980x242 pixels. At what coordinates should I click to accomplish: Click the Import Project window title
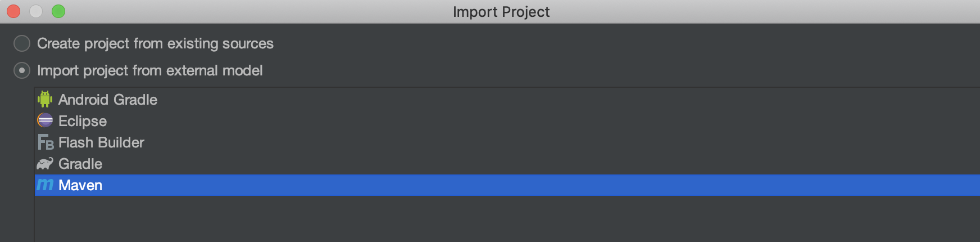[x=501, y=12]
